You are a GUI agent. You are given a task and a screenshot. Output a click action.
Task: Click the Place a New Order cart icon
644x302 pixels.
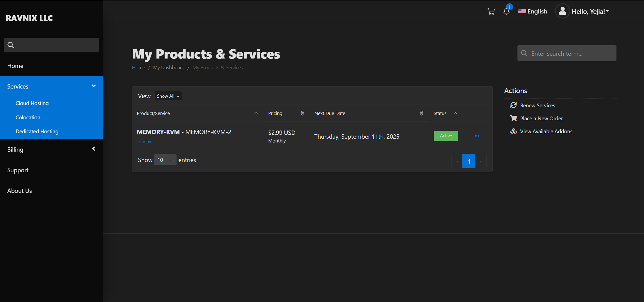click(x=514, y=118)
